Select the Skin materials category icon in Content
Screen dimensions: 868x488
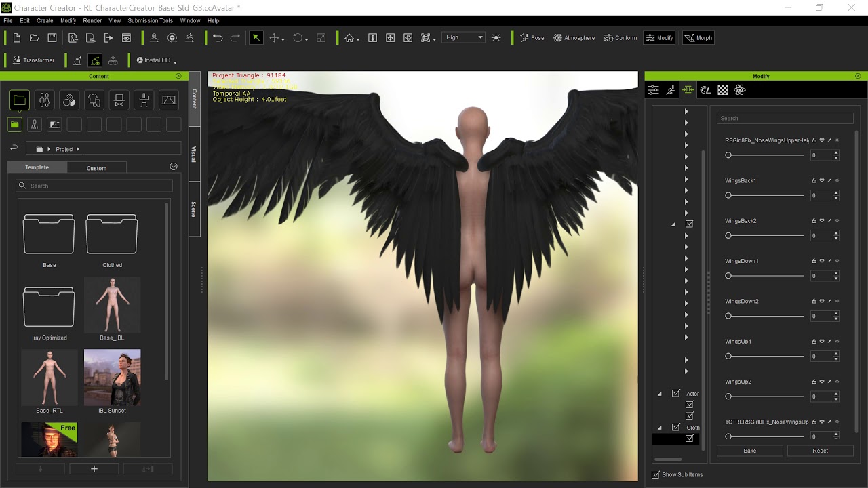[x=69, y=101]
